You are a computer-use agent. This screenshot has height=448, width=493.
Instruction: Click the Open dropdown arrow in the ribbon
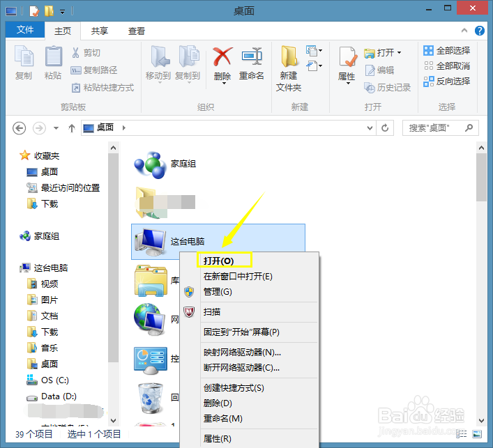coord(400,53)
